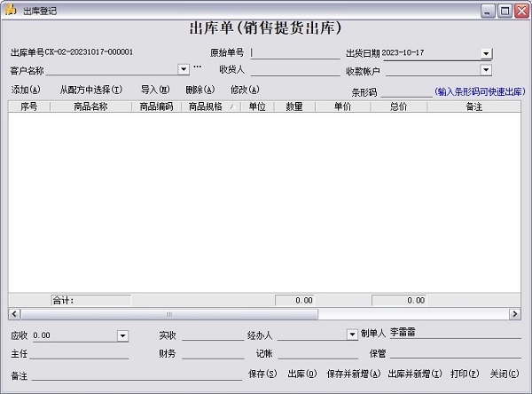The height and width of the screenshot is (394, 532).
Task: Click 删除(A) delete button
Action: (x=199, y=90)
